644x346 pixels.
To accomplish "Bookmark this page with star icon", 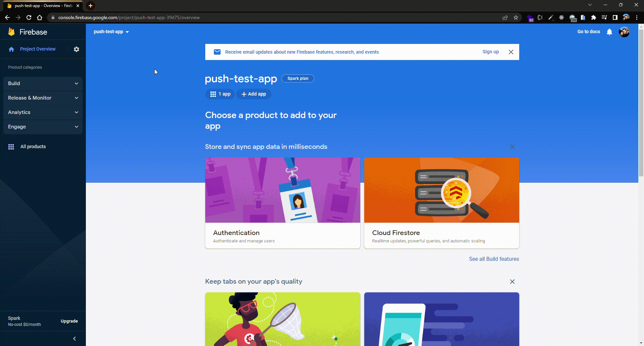I will pos(516,17).
